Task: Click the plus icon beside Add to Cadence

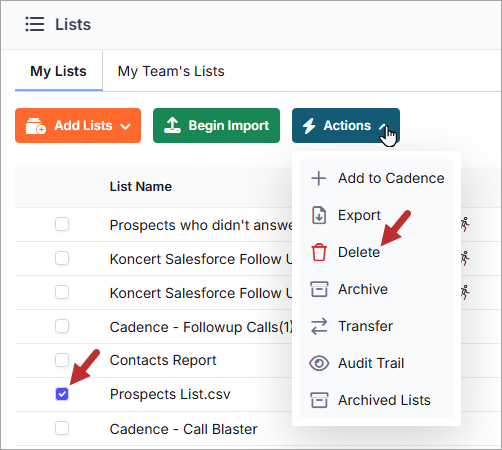Action: point(319,178)
